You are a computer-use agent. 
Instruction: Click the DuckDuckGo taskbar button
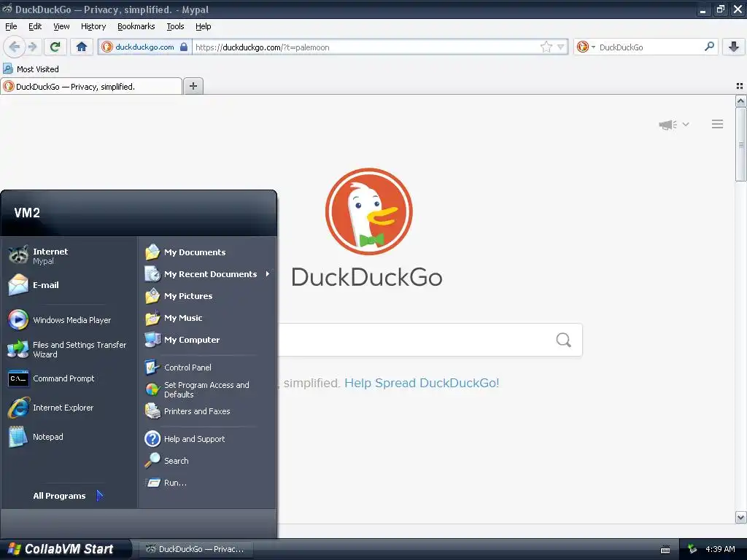[x=197, y=549]
